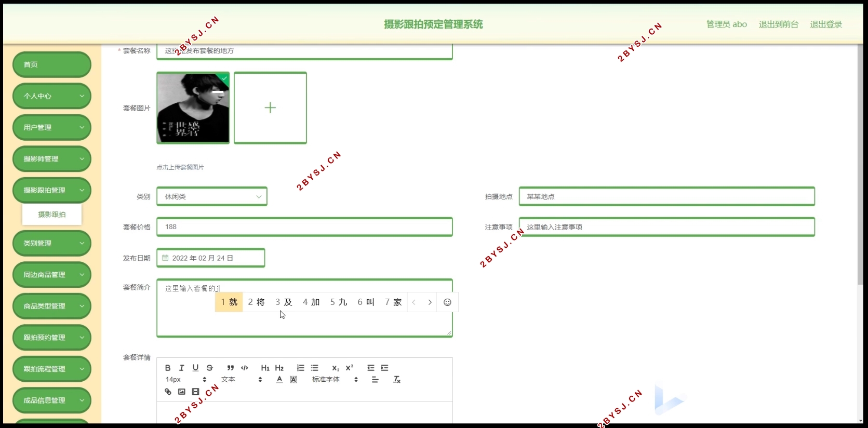Set Heading 1 style
The width and height of the screenshot is (868, 428).
[265, 368]
